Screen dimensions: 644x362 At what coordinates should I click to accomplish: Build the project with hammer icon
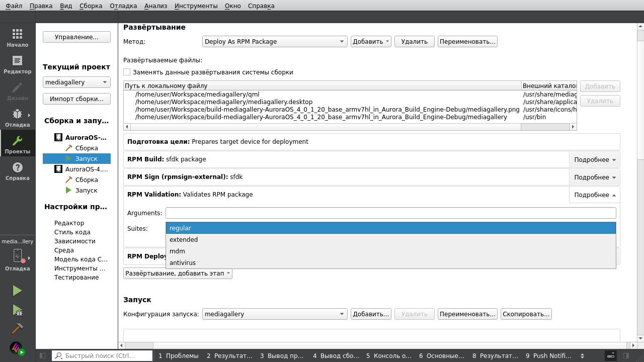tap(17, 328)
